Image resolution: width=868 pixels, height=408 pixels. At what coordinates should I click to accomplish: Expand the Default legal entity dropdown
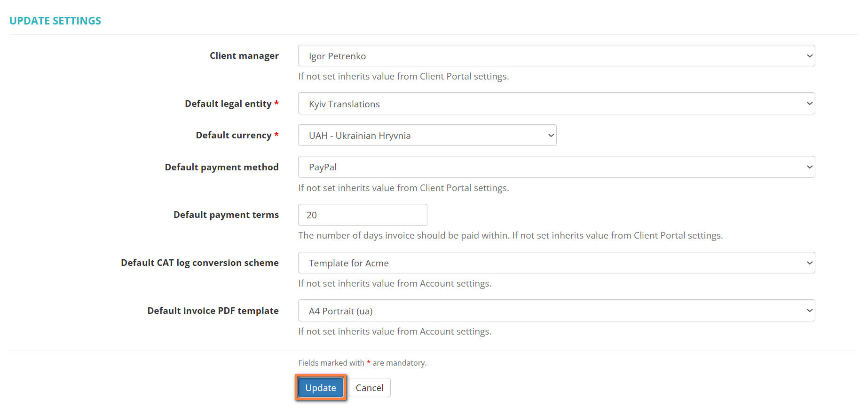pyautogui.click(x=556, y=104)
